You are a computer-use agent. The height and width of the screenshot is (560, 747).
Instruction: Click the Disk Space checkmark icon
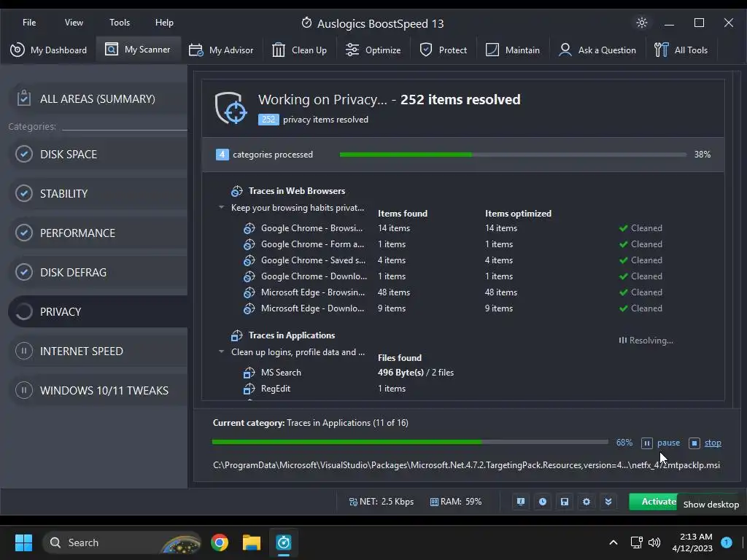coord(24,154)
